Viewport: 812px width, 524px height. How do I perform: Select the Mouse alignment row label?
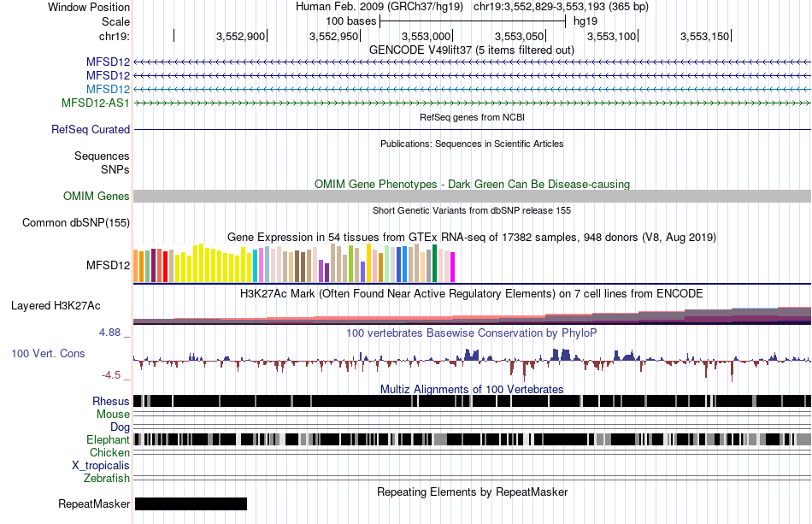113,415
